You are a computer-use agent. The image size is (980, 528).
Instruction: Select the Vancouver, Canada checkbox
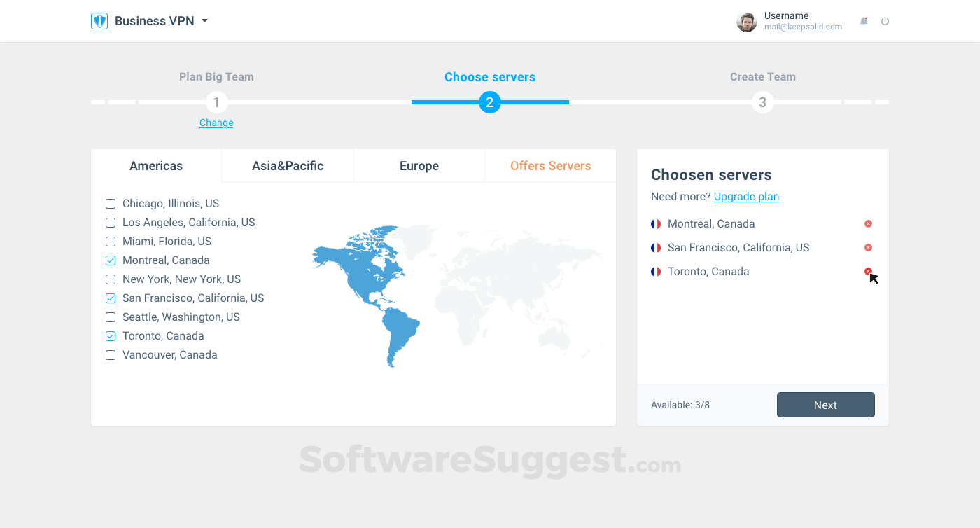coord(111,354)
